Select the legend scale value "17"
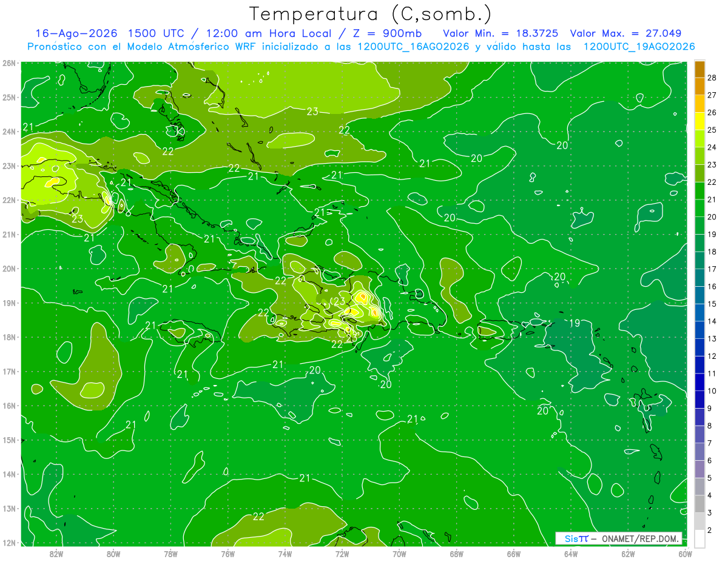 click(712, 269)
